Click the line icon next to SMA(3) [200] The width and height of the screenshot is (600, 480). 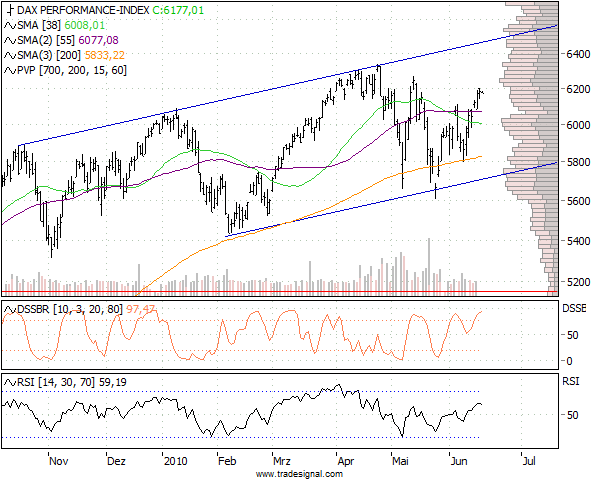pyautogui.click(x=10, y=56)
